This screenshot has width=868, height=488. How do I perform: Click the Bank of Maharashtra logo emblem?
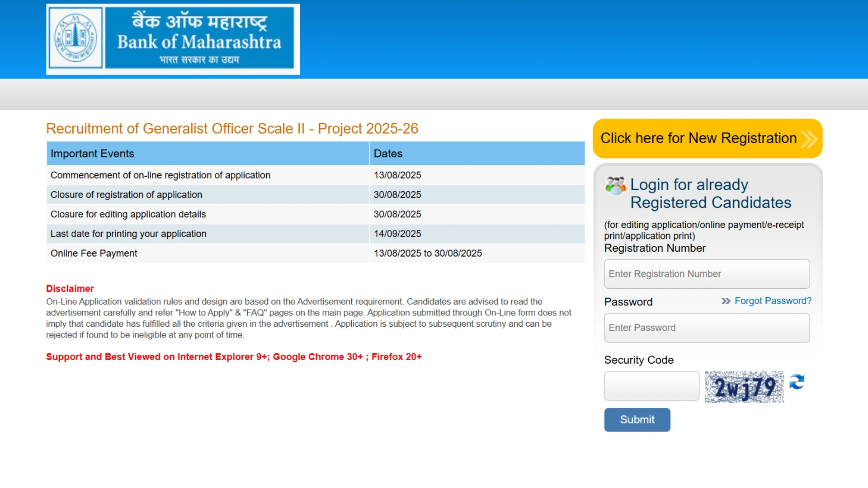click(75, 38)
